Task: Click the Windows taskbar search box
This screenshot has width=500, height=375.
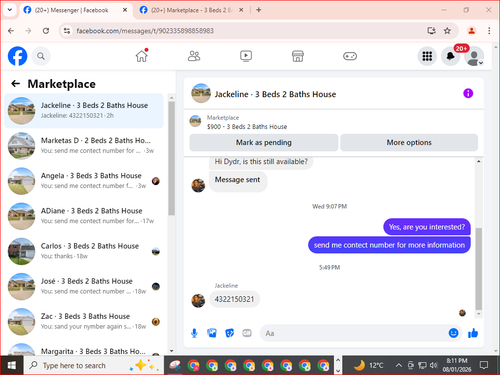Action: 94,365
